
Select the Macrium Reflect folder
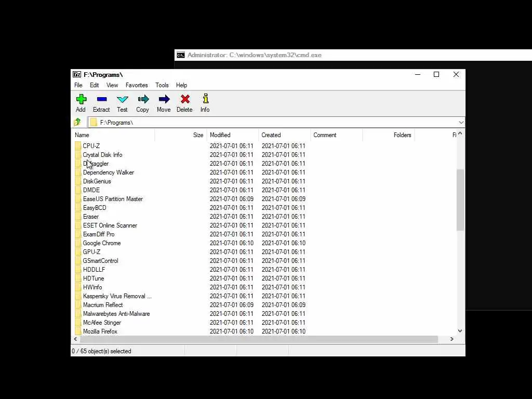[x=103, y=304]
